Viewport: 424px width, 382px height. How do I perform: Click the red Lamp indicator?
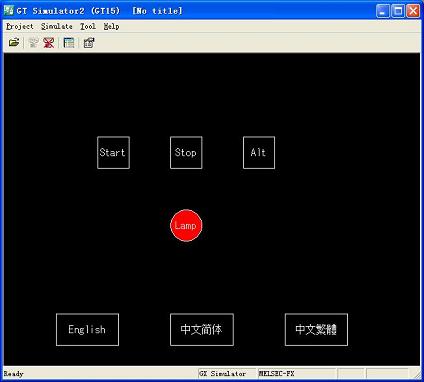click(x=186, y=225)
